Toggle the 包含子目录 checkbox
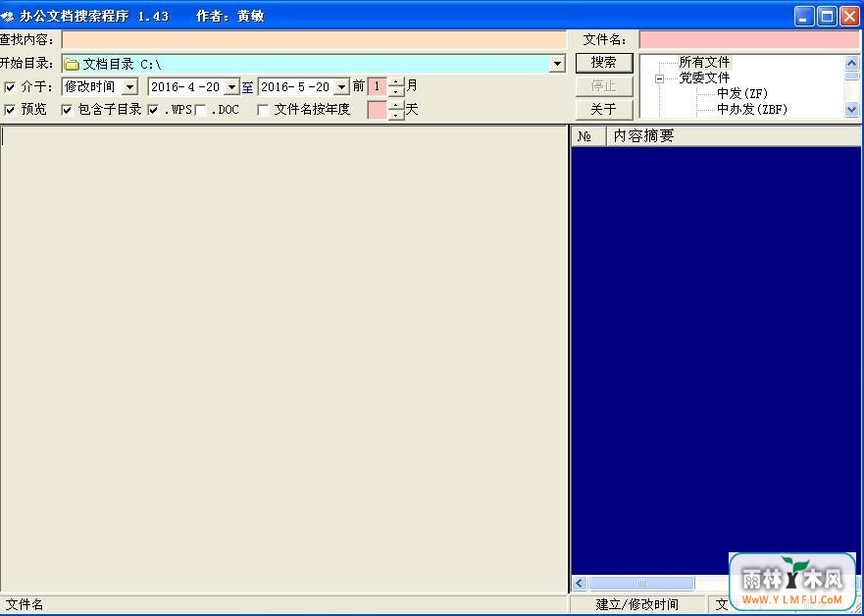The width and height of the screenshot is (864, 616). (67, 110)
